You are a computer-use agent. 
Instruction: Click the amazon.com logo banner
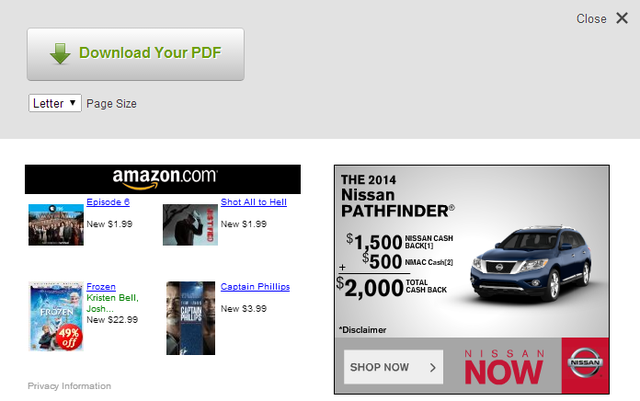[x=163, y=179]
